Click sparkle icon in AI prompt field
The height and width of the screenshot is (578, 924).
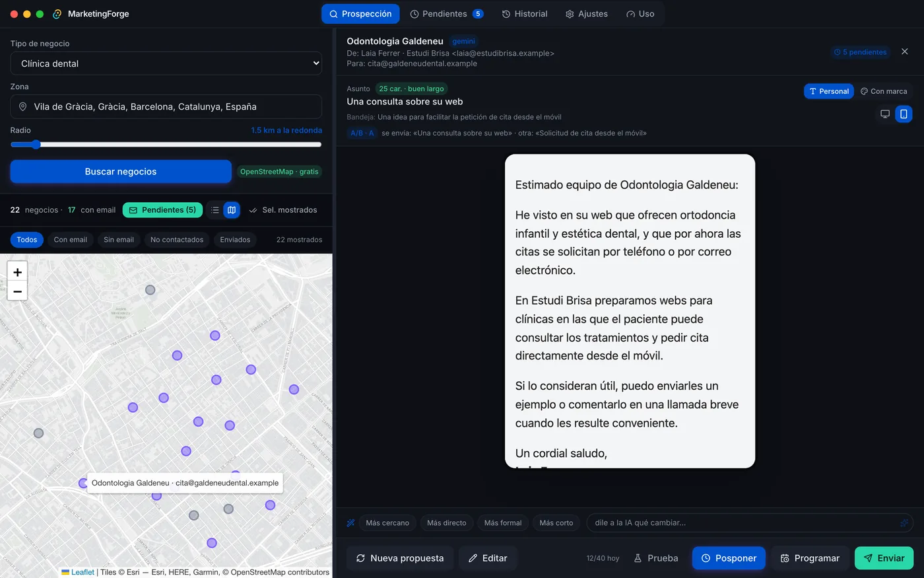[x=904, y=523]
